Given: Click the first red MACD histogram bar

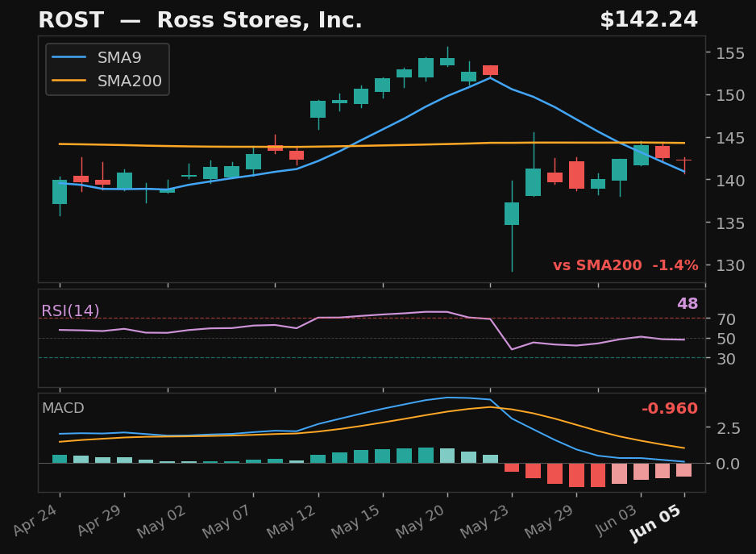Looking at the screenshot, I should 512,468.
